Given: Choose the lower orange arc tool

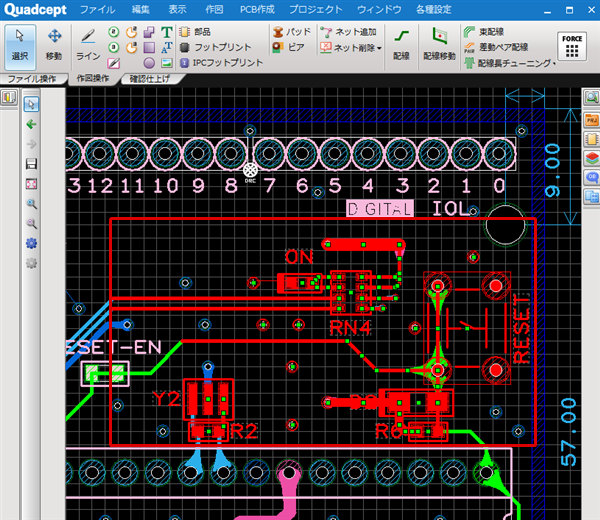Looking at the screenshot, I should pos(131,47).
